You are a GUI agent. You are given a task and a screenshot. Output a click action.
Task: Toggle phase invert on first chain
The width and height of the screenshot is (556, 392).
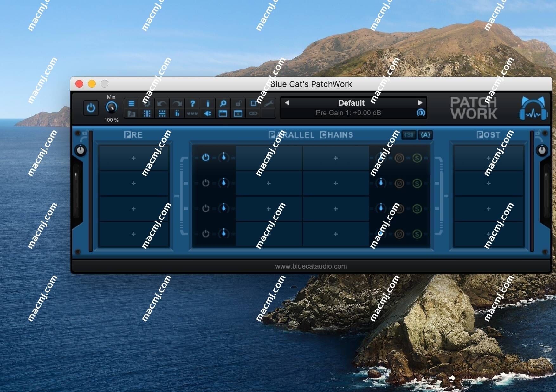tap(399, 158)
